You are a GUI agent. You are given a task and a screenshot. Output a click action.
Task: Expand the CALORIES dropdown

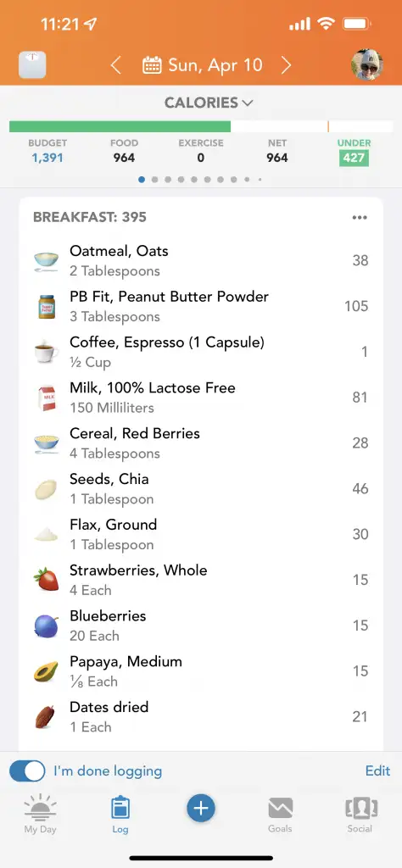coord(208,103)
